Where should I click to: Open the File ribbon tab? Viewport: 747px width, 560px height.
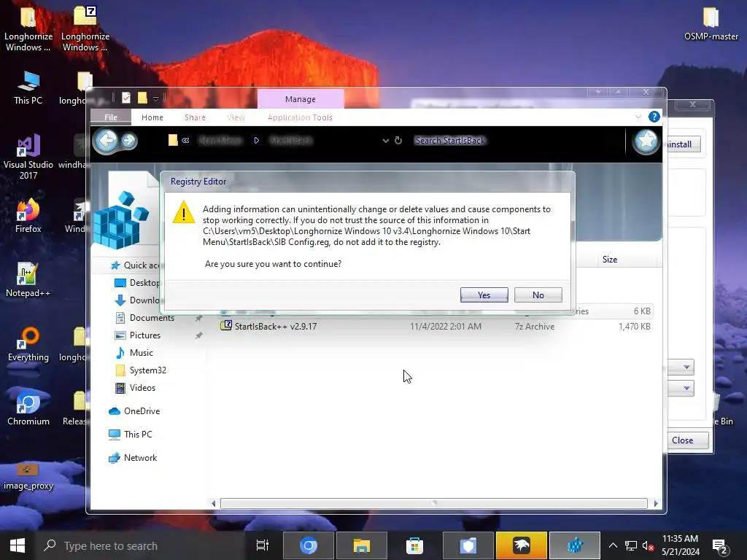point(111,117)
